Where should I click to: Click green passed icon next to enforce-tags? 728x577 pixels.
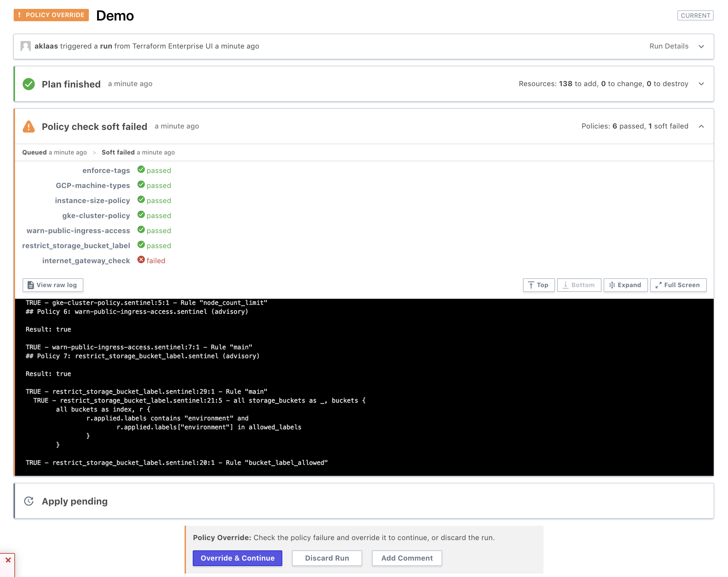coord(141,170)
